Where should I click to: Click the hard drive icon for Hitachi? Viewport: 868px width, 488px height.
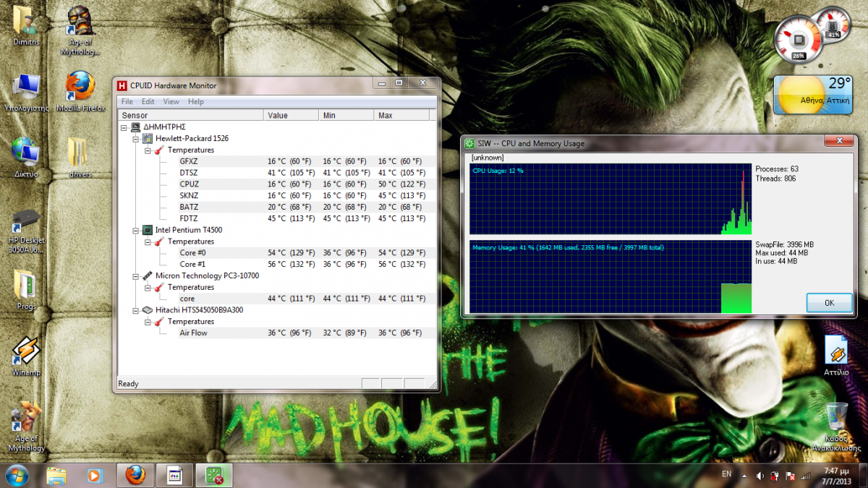point(148,310)
